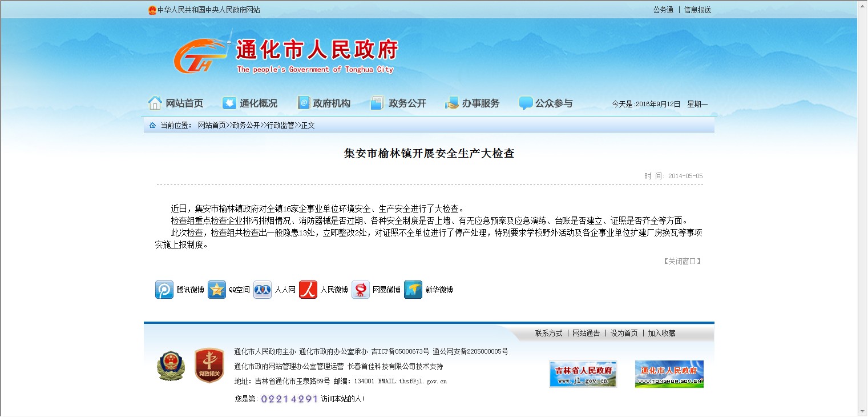Click the 人人网 share icon

pyautogui.click(x=263, y=290)
